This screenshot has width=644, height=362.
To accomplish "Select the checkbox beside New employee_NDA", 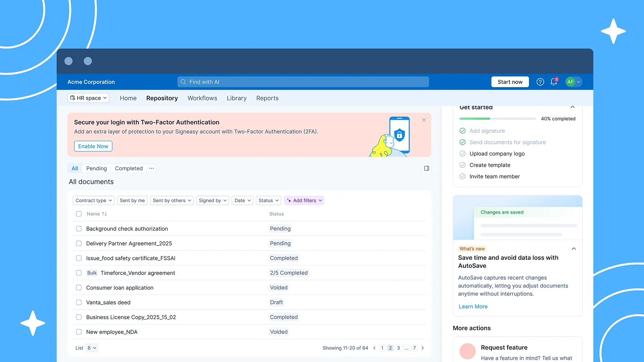I will (79, 332).
